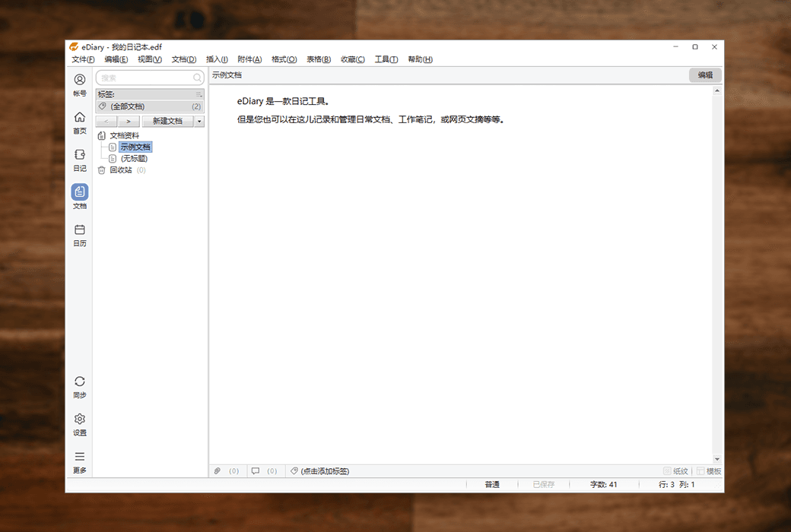Click the eDiary app logo in title bar

[x=74, y=47]
